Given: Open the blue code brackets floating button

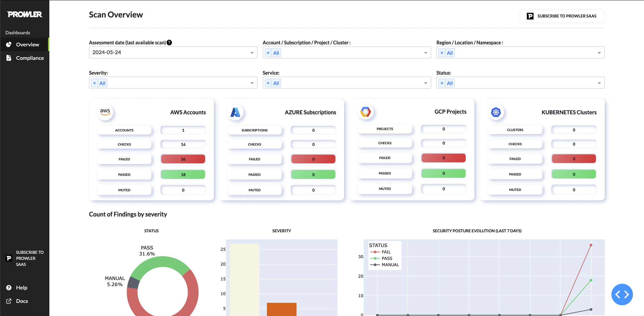Looking at the screenshot, I should [x=622, y=294].
